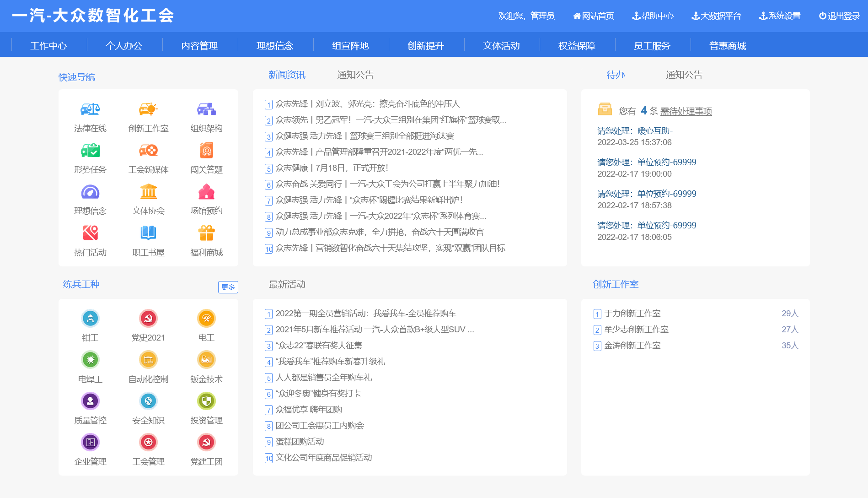Open todo item 请您处理：暖心互助-
Viewport: 868px width, 498px height.
(x=635, y=131)
